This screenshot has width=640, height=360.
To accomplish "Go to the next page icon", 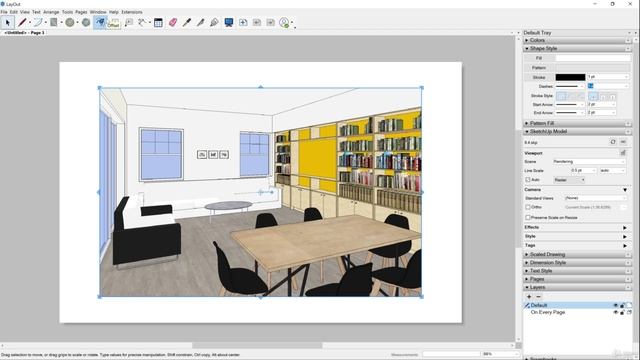I will coord(271,22).
